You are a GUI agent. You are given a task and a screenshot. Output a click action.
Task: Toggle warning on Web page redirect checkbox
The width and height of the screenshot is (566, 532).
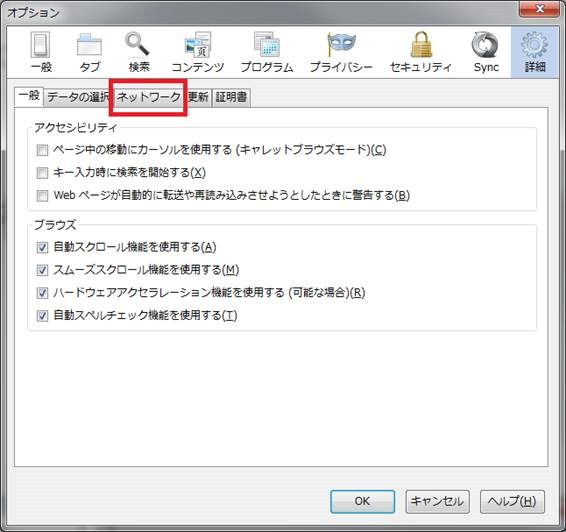click(x=42, y=196)
